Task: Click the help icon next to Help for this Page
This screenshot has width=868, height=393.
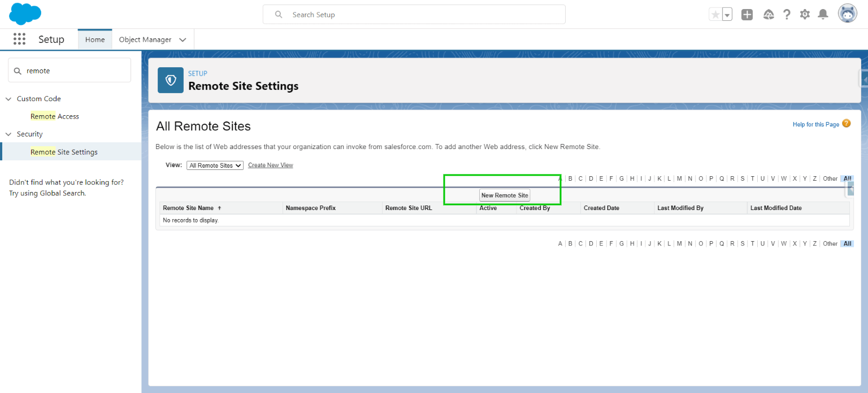Action: point(846,123)
